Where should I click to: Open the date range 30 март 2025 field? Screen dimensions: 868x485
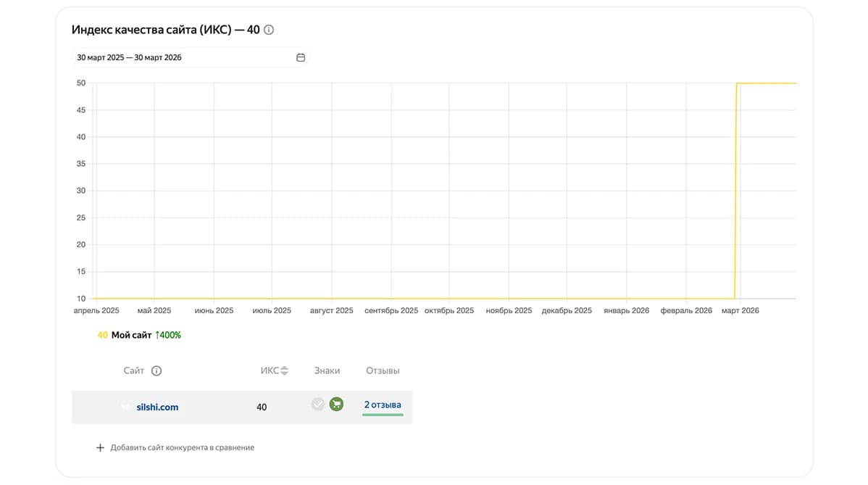[190, 57]
